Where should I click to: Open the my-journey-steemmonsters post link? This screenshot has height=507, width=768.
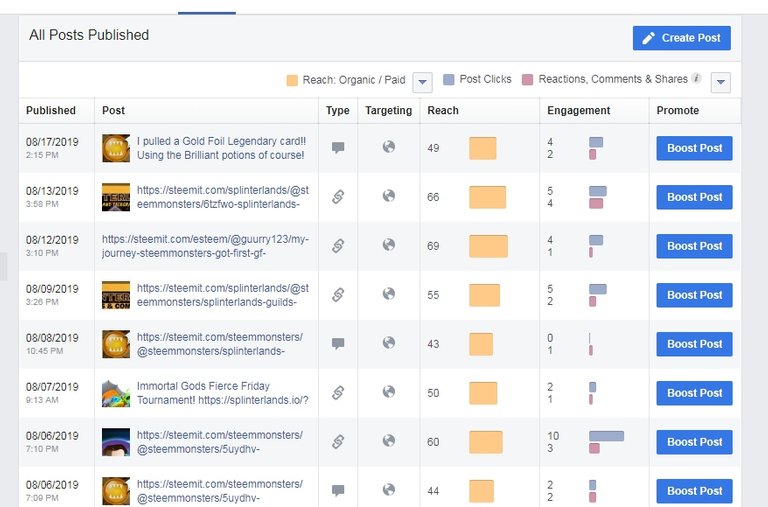coord(205,246)
